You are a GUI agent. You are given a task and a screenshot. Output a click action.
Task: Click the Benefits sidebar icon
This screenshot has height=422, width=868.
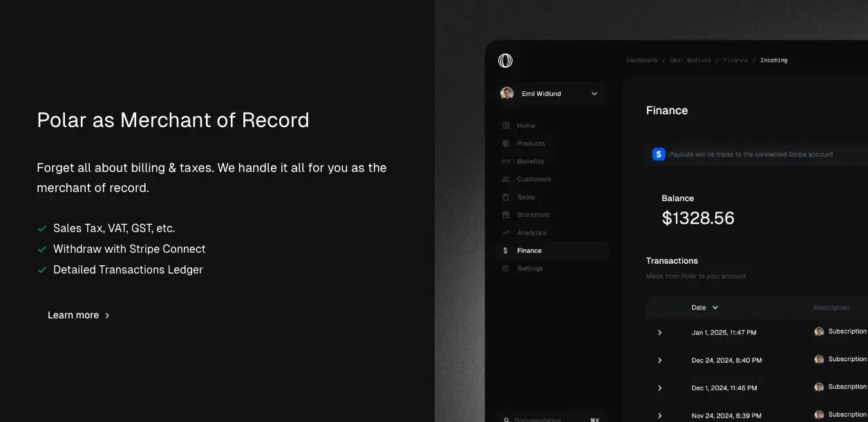pyautogui.click(x=506, y=162)
